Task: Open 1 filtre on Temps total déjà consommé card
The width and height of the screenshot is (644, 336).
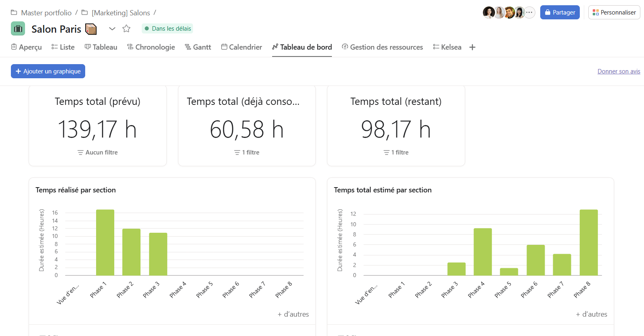Action: point(247,152)
